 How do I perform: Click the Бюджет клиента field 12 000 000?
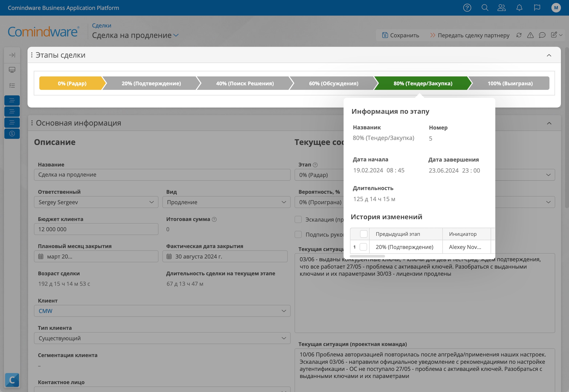[96, 229]
